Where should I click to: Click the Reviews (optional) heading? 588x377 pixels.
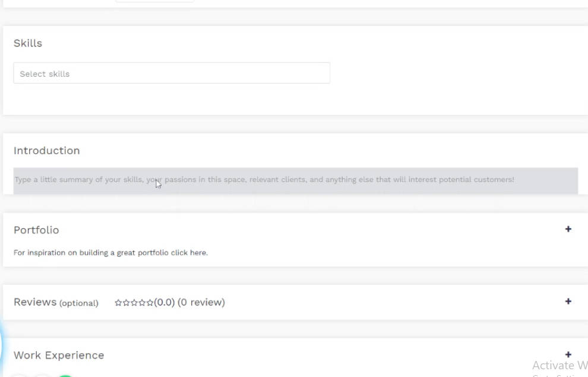(x=56, y=302)
